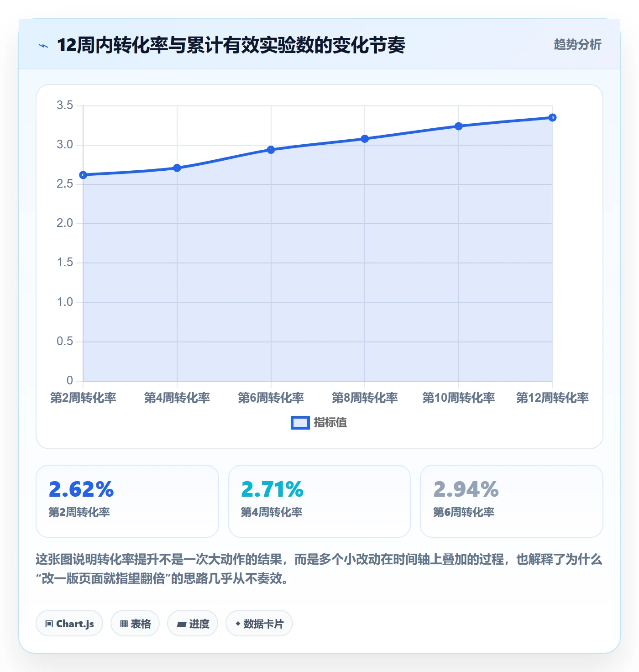639x672 pixels.
Task: Open the 2.62% 第2周转化率 stat card
Action: coord(127,501)
